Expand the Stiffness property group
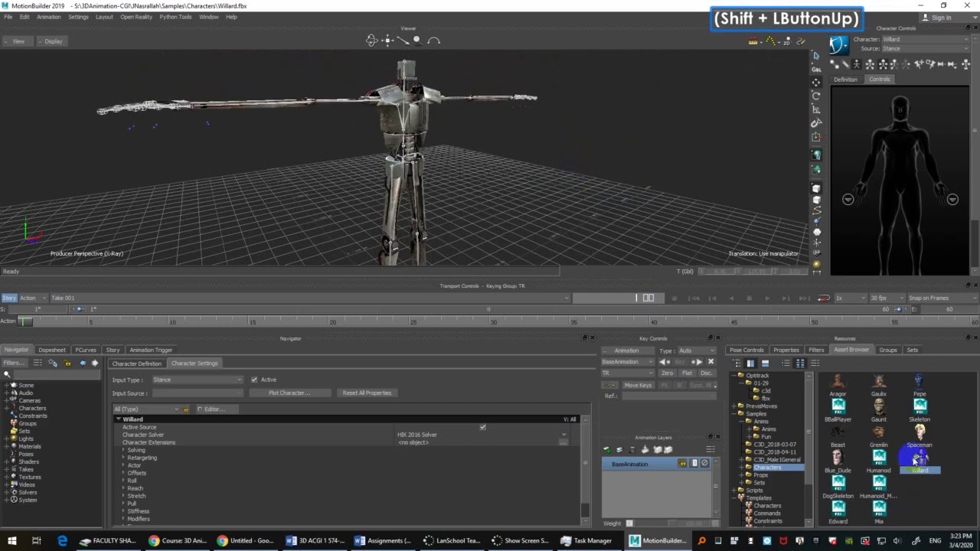The image size is (980, 551). tap(123, 511)
